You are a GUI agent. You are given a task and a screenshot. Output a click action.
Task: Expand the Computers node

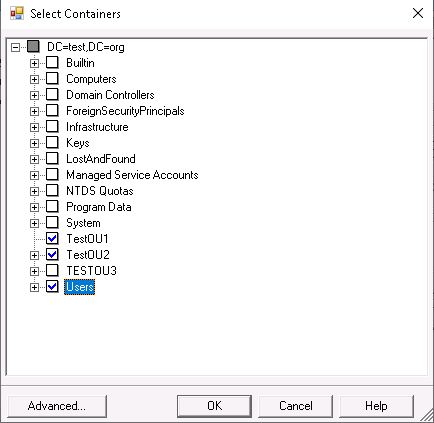34,79
